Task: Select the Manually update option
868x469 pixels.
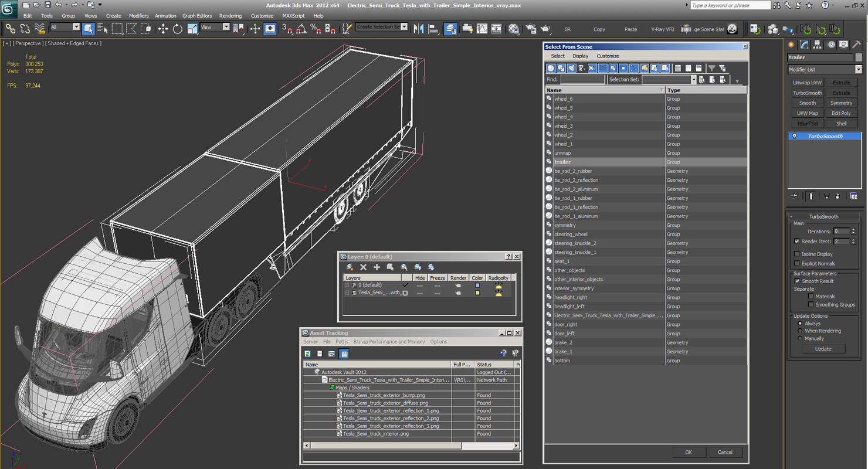Action: tap(800, 338)
